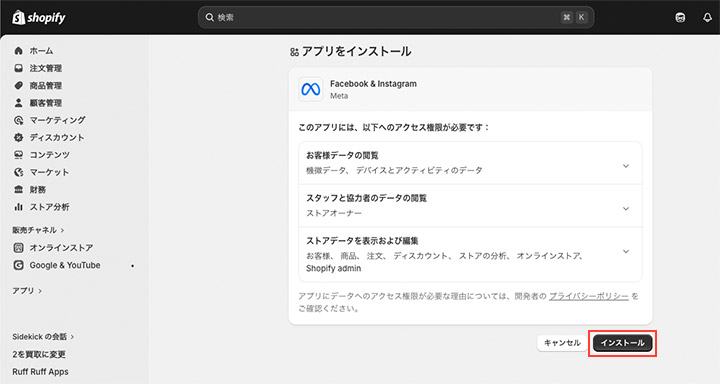The height and width of the screenshot is (384, 720).
Task: Click the 財務 bank icon
Action: (18, 189)
